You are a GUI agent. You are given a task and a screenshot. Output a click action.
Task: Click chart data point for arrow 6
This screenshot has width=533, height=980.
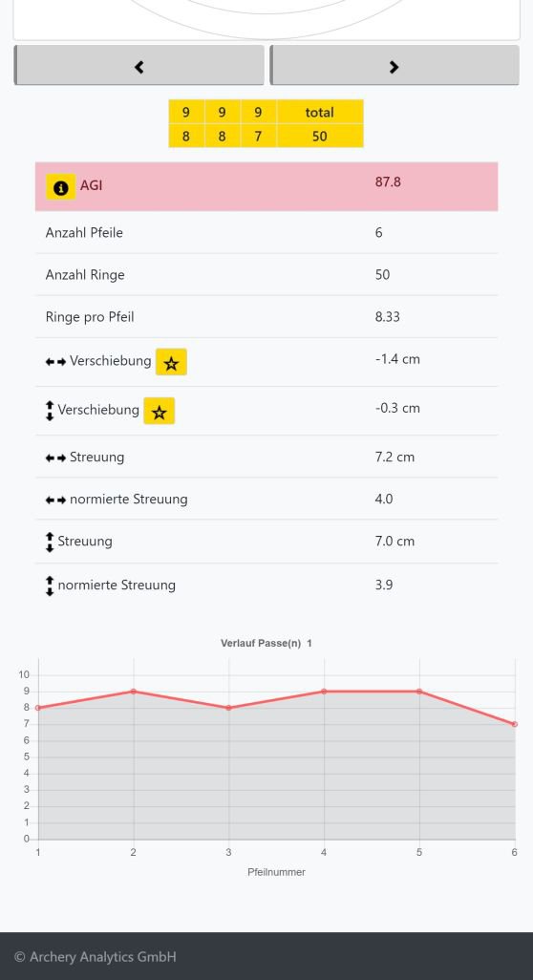514,724
